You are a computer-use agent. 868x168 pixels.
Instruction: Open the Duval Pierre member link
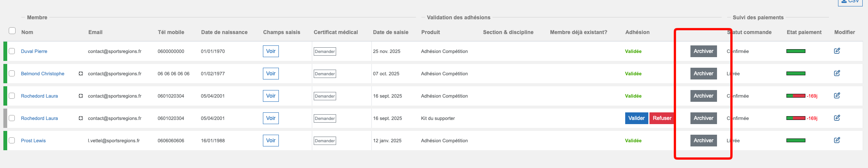click(x=34, y=51)
